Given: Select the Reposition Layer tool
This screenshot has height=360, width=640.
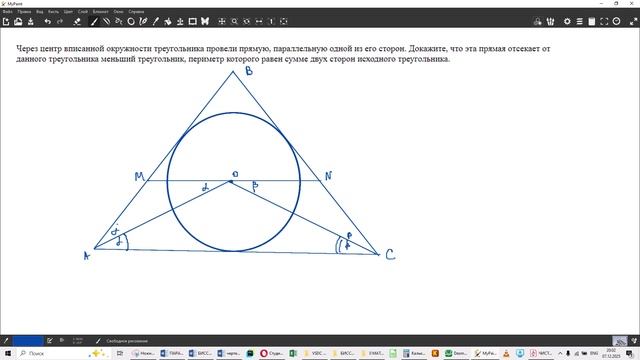Looking at the screenshot, I should click(180, 22).
